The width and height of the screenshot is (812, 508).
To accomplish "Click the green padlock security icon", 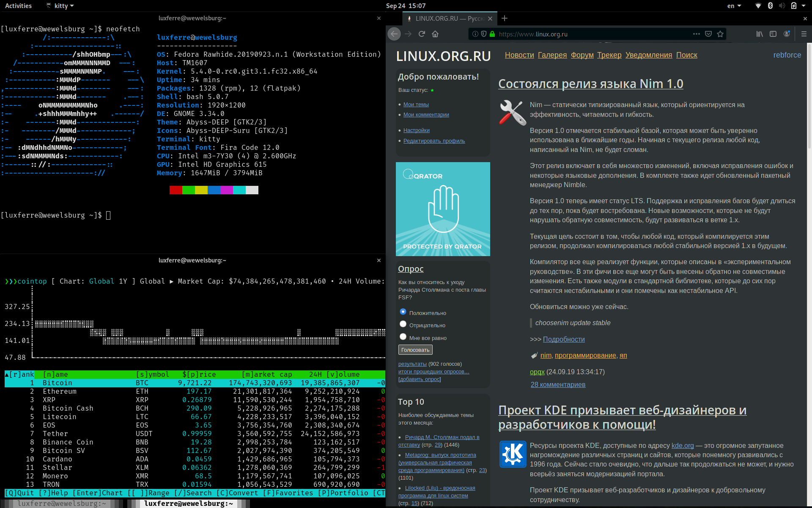I will coord(492,34).
